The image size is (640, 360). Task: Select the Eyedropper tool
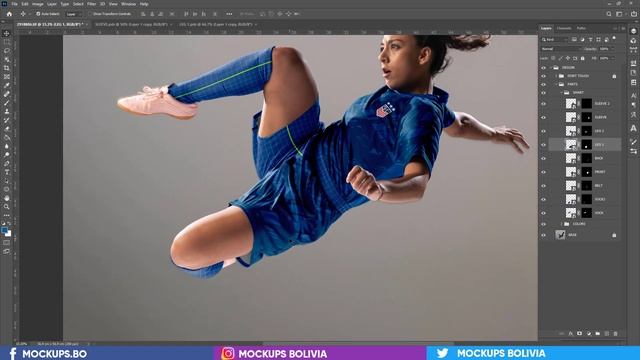pyautogui.click(x=7, y=85)
